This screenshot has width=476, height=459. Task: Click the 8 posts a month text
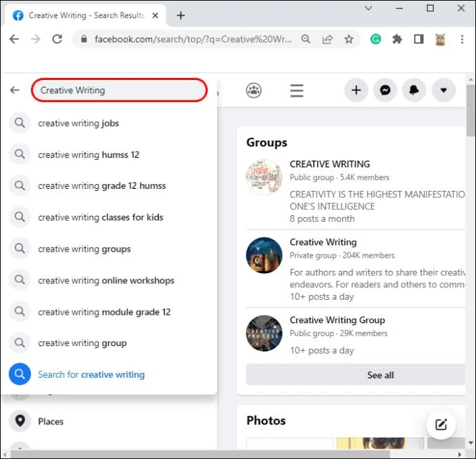coord(322,218)
